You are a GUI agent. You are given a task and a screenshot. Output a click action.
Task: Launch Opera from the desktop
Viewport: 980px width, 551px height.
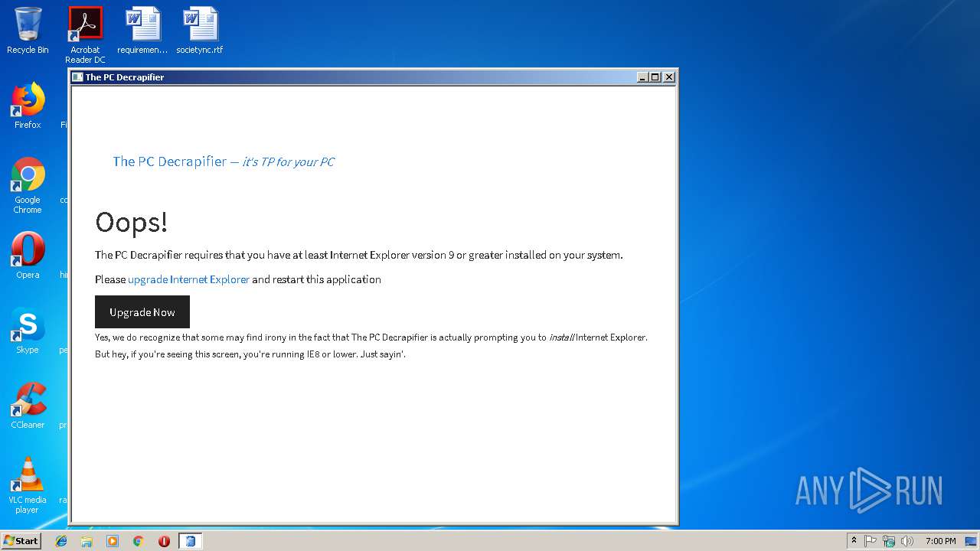[x=28, y=256]
